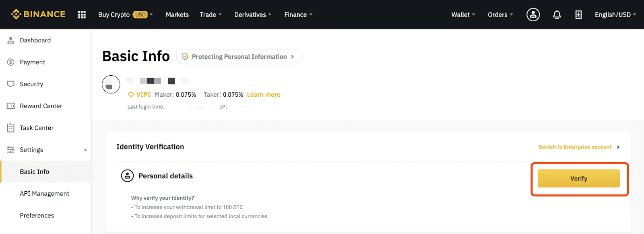Open the apps grid icon
644x234 pixels.
pyautogui.click(x=82, y=14)
